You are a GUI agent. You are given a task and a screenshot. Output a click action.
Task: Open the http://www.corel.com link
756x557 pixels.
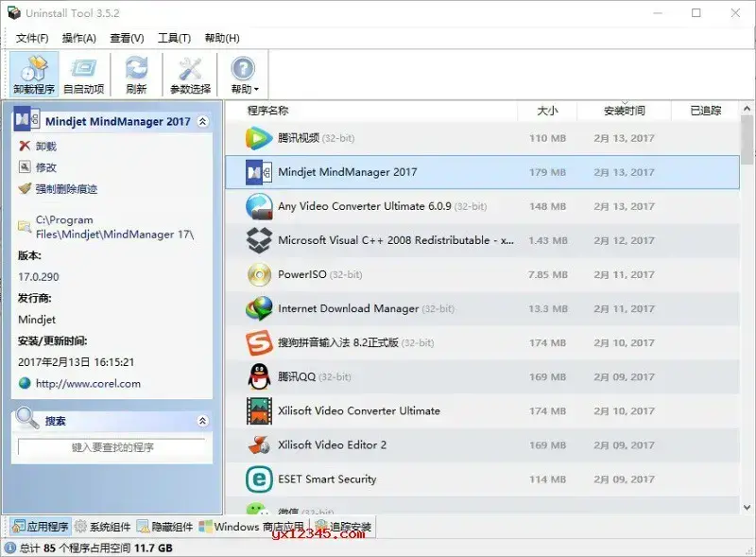(88, 384)
